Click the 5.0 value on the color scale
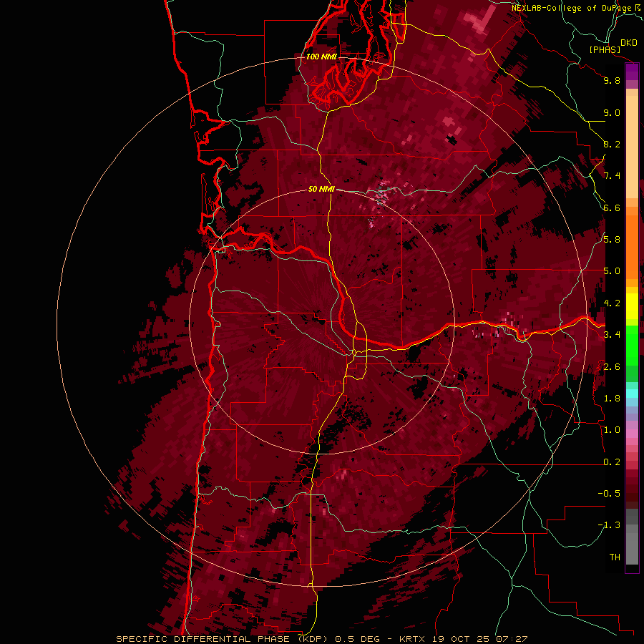The height and width of the screenshot is (644, 644). click(x=612, y=271)
